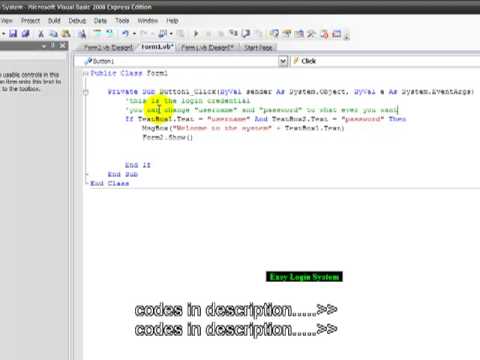Open the View menu

pos(7,21)
